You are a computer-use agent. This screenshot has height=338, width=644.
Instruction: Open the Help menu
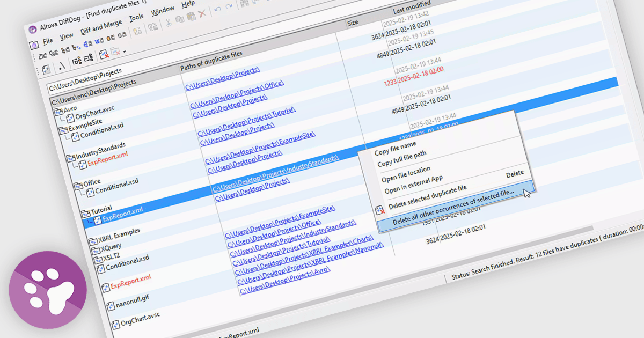click(x=188, y=4)
